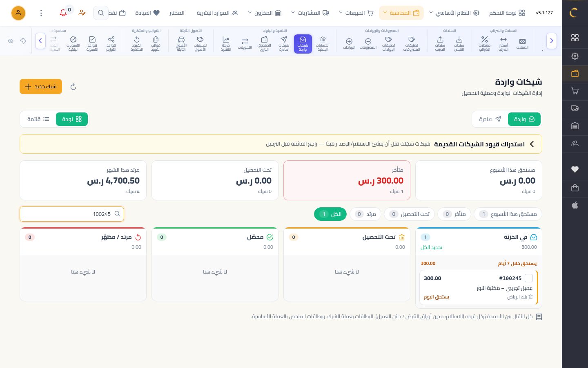Open التحويلات transfers icon
Viewport: 588px width, 368px height.
click(x=245, y=44)
